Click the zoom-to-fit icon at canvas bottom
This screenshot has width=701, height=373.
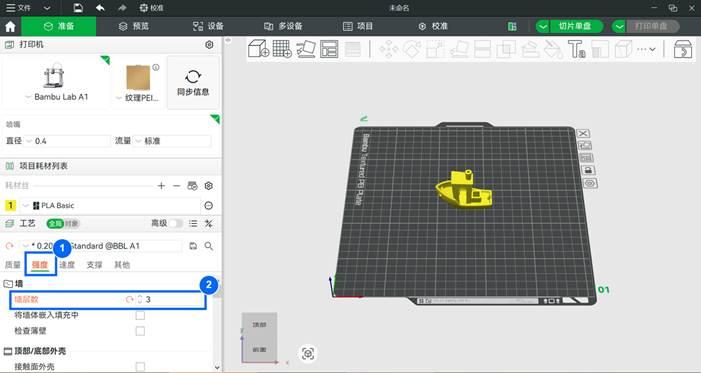308,353
